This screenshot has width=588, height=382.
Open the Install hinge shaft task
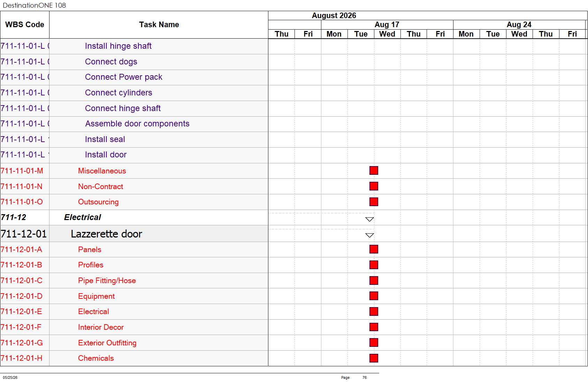click(x=118, y=46)
